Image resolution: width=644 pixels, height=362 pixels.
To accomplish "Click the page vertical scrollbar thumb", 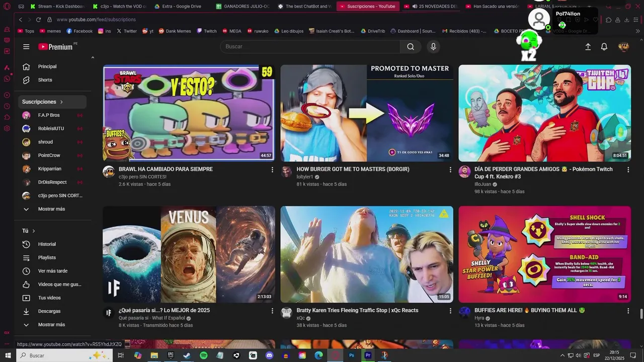I will [x=641, y=314].
